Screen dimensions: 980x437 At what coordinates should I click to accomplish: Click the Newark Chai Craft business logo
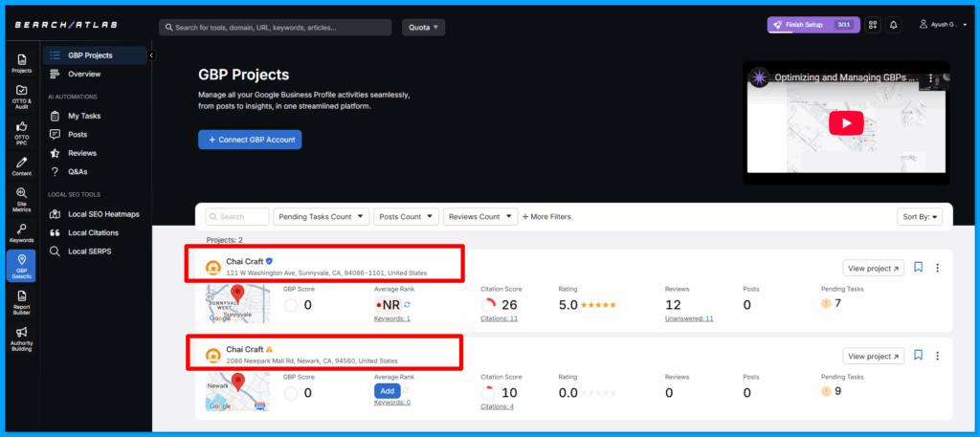point(213,356)
